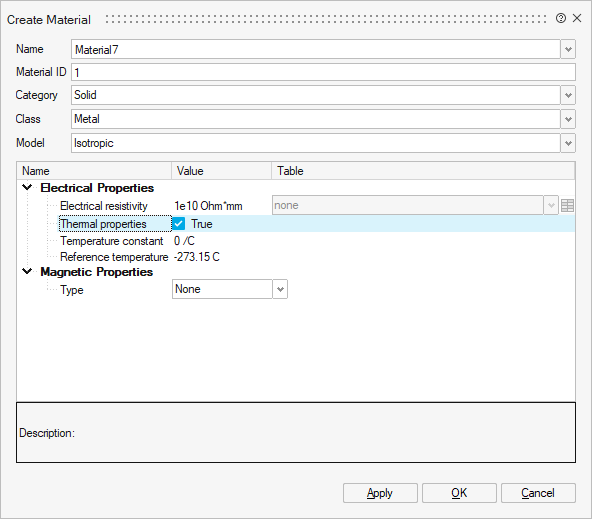Select the Temperature constant row

click(x=296, y=241)
